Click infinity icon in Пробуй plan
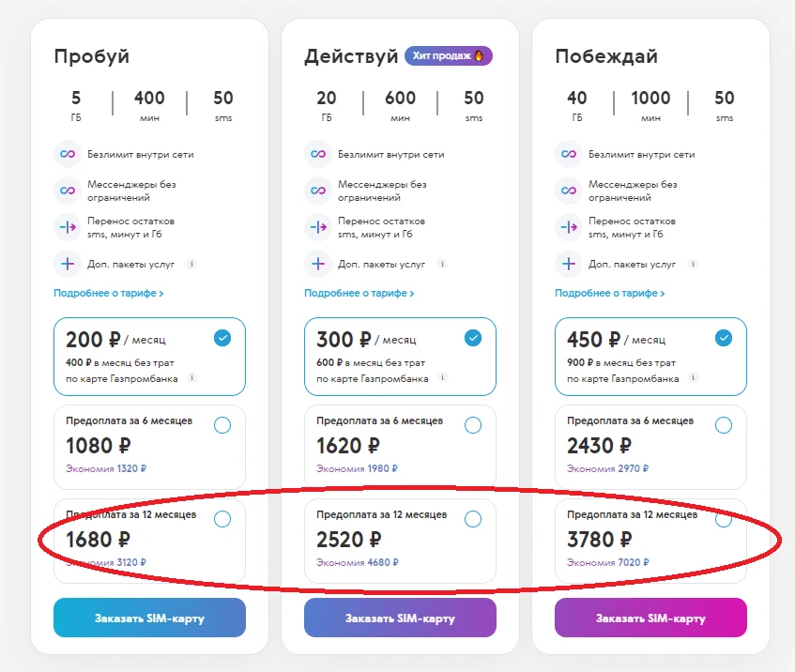This screenshot has width=795, height=672. [67, 154]
